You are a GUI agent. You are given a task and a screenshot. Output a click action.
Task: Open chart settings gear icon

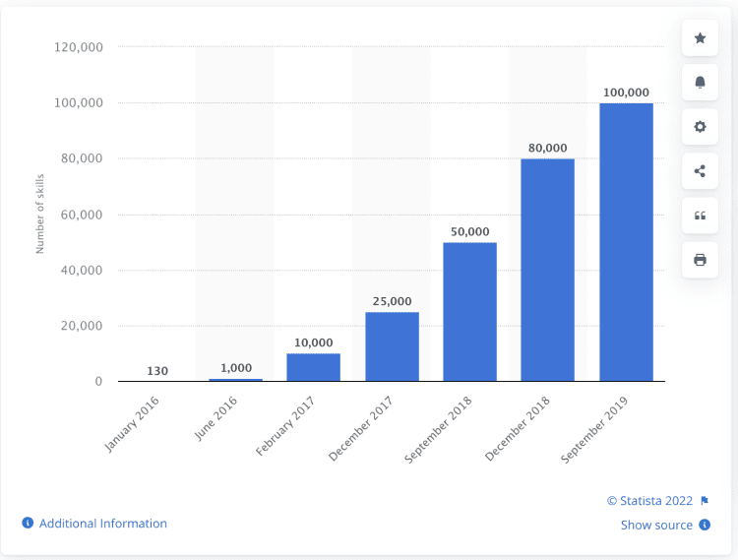point(700,127)
